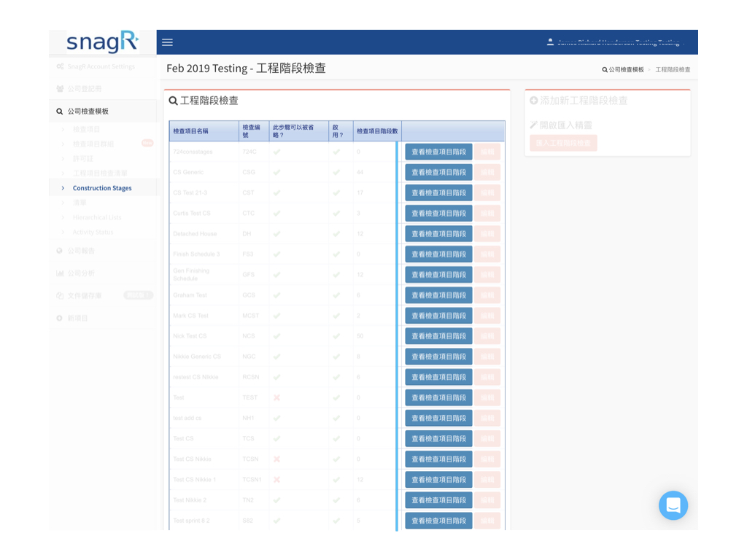
Task: Expand the 工程項目檢查清單 chevron
Action: [63, 174]
